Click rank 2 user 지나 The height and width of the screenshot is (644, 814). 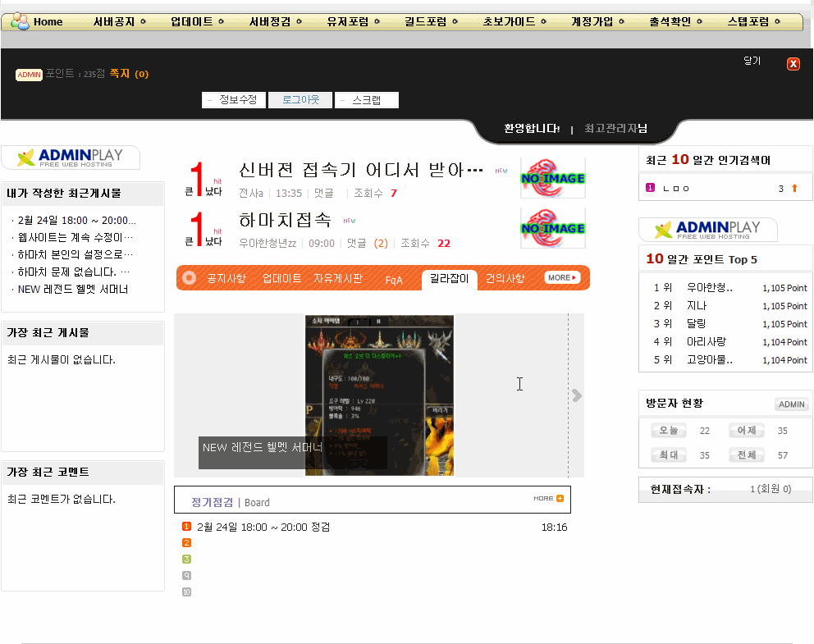(x=697, y=306)
